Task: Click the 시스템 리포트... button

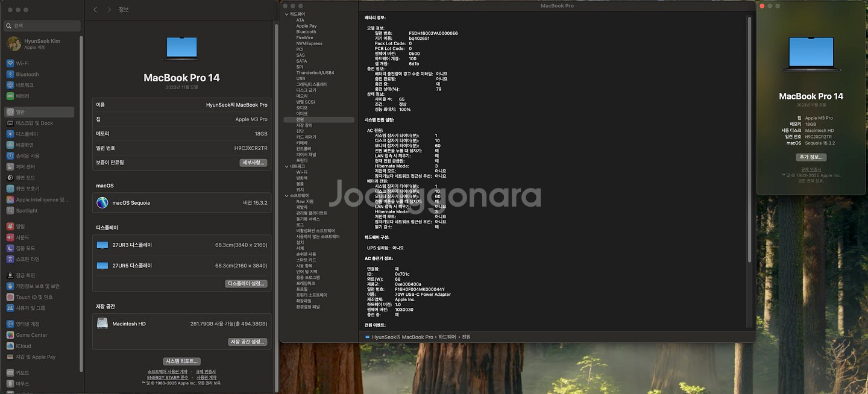Action: (181, 361)
